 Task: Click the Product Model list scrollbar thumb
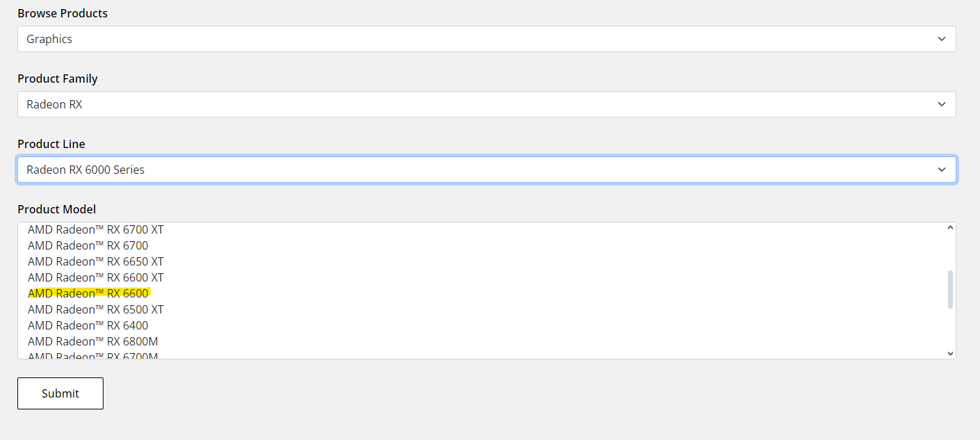(950, 289)
